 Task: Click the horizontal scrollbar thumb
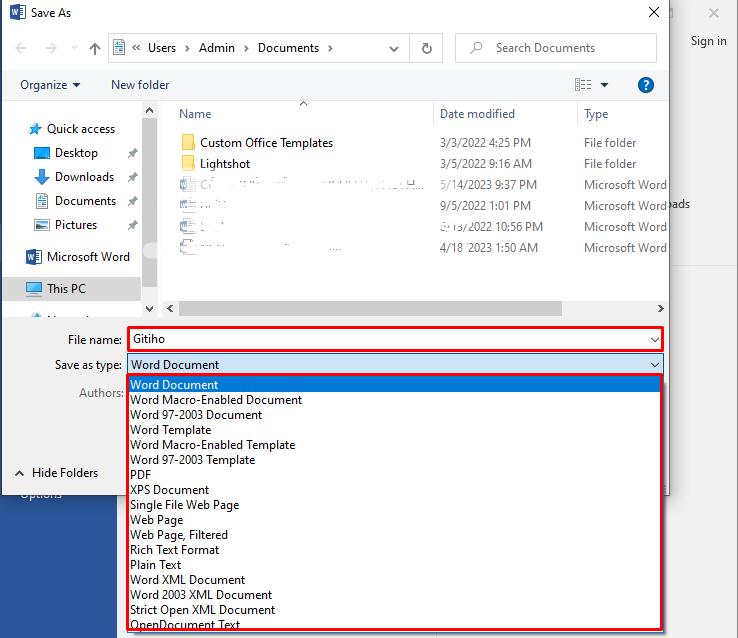tap(370, 309)
